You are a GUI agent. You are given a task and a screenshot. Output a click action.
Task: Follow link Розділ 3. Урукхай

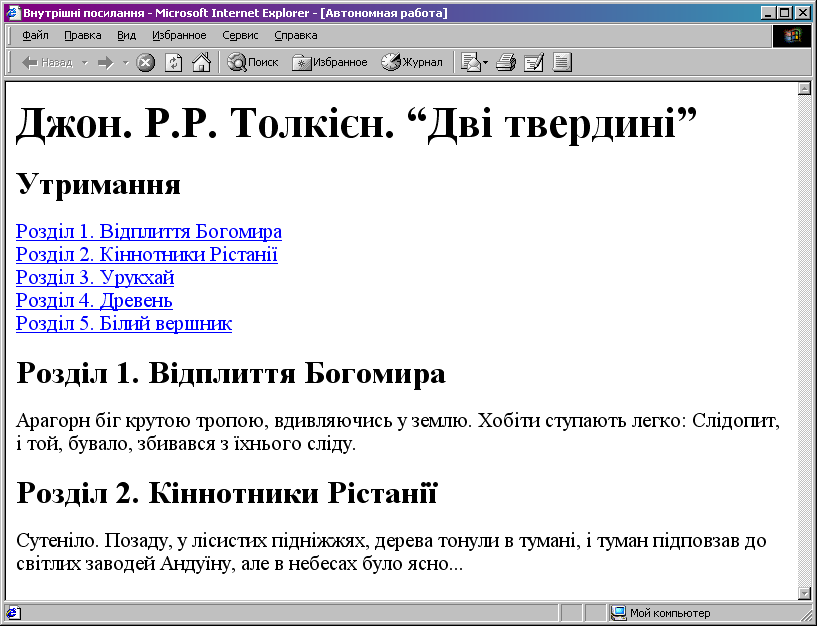pos(95,277)
